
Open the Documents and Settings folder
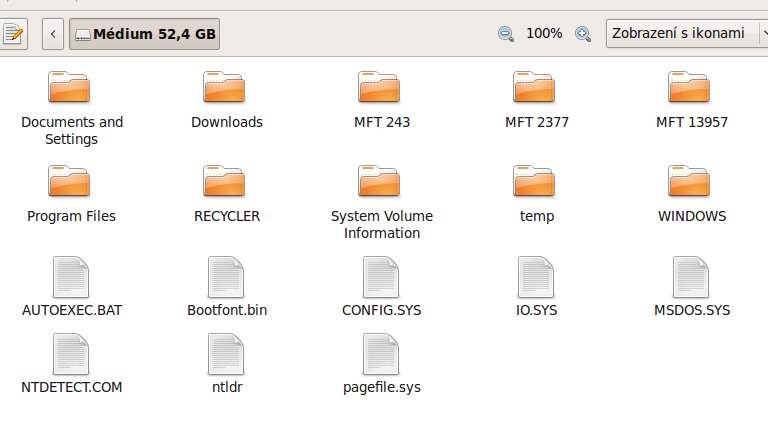pyautogui.click(x=71, y=89)
